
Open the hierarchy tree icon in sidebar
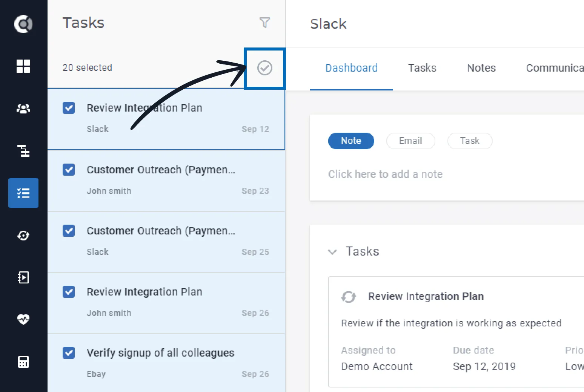click(x=23, y=151)
